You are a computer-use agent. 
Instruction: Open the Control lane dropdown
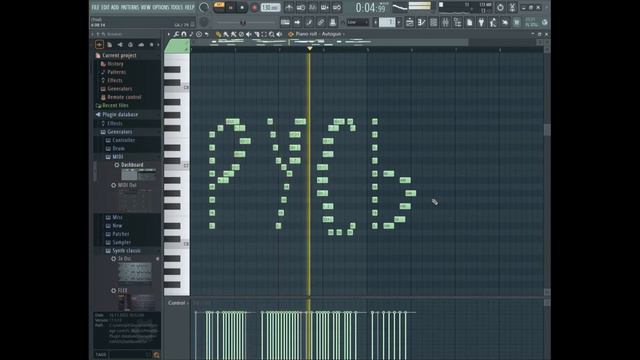[178, 303]
